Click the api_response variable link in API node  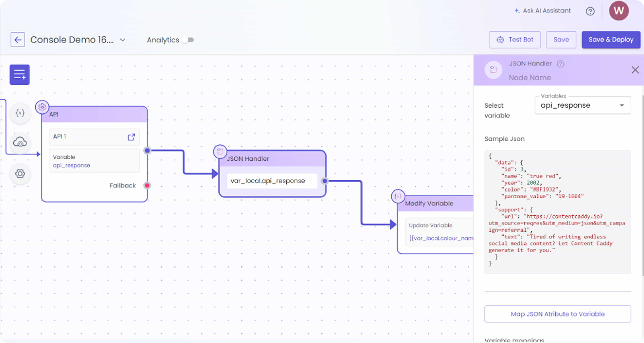click(71, 166)
